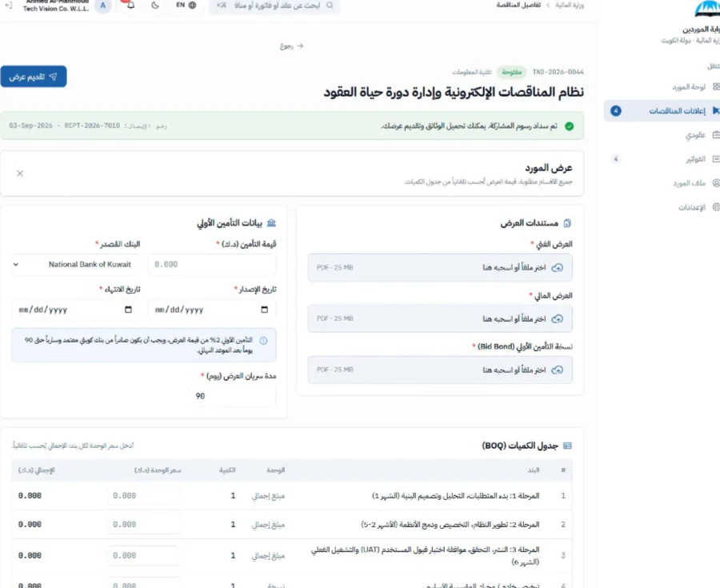Go back using رجوع link
Image resolution: width=720 pixels, height=588 pixels.
coord(291,46)
